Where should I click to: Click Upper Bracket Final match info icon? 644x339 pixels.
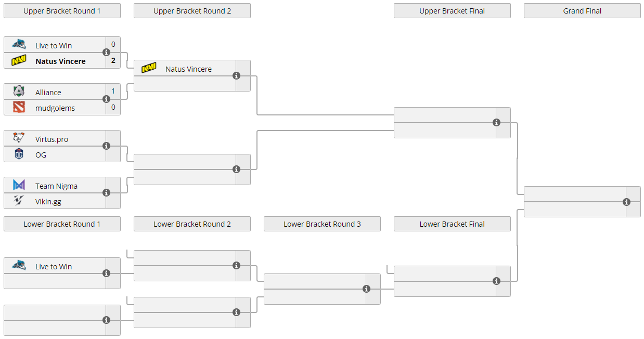point(497,123)
